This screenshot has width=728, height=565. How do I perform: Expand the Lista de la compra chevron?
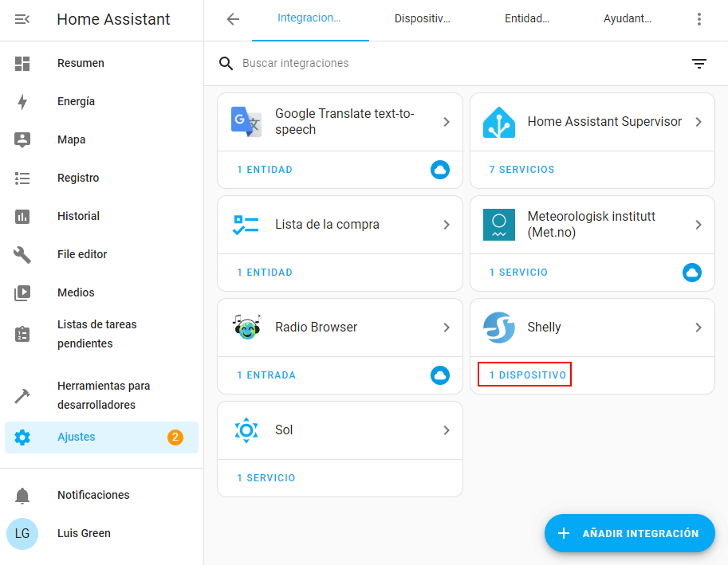[x=447, y=225]
